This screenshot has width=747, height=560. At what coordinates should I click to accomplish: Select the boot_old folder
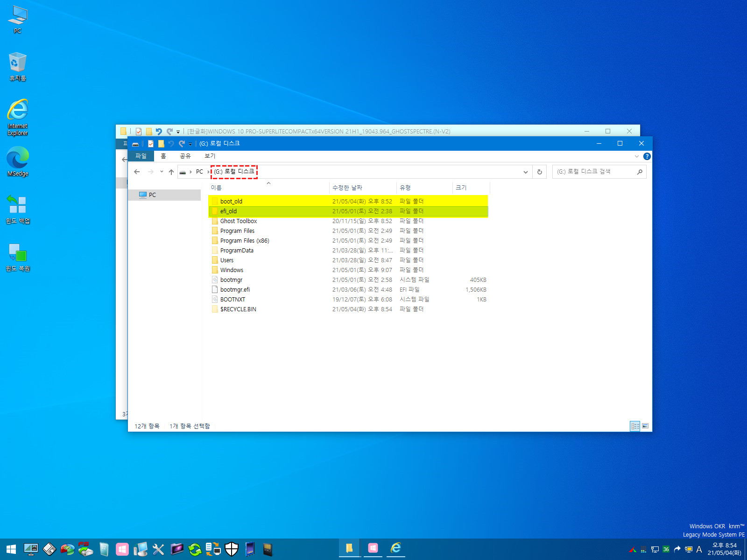(348, 202)
